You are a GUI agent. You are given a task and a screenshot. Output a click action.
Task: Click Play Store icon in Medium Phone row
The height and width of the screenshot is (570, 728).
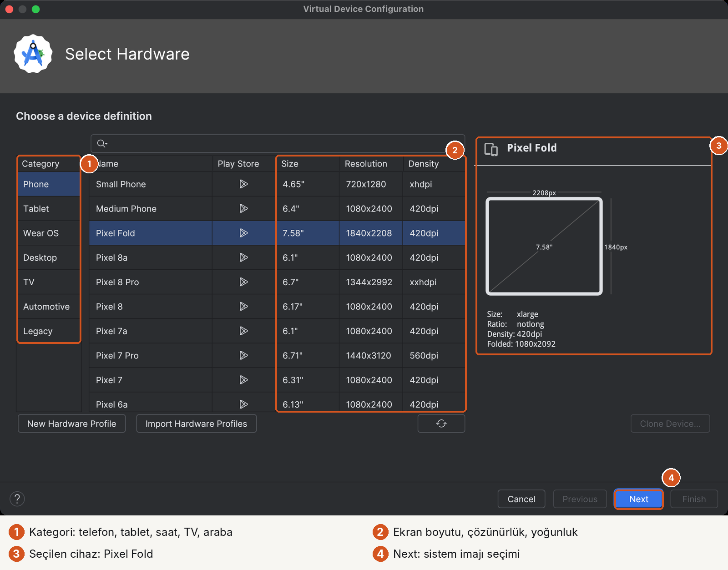(x=244, y=208)
